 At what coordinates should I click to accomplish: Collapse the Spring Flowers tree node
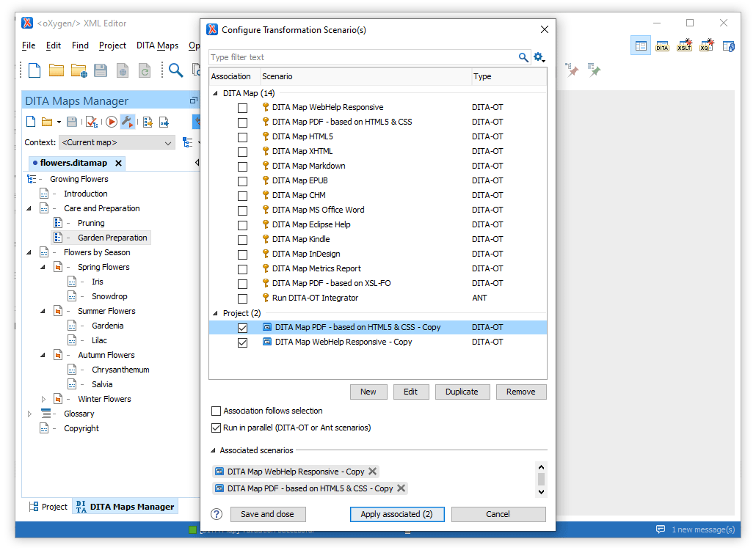point(43,267)
